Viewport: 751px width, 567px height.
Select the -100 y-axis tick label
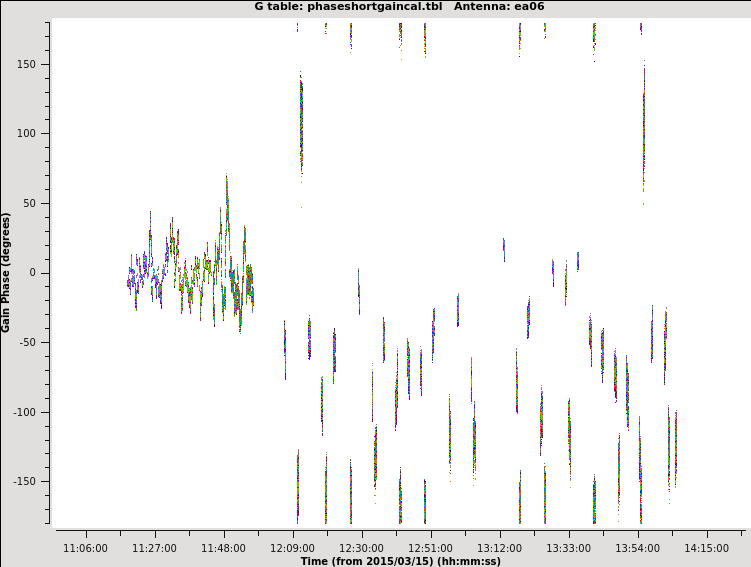click(36, 412)
